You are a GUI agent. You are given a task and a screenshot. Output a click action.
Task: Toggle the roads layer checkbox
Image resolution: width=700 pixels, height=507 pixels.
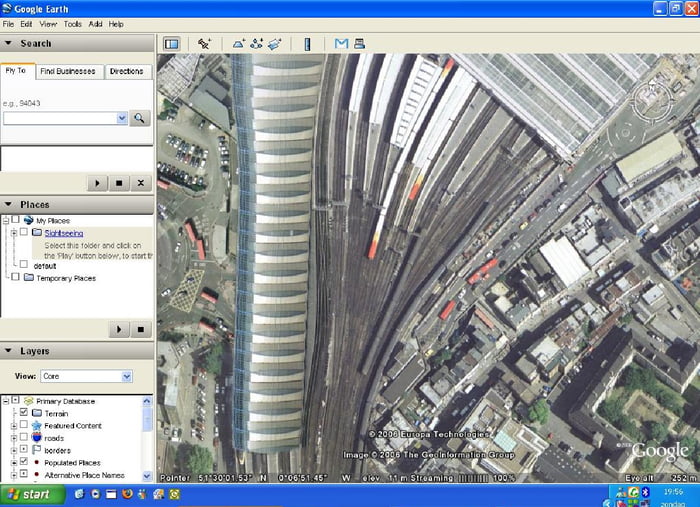(24, 438)
